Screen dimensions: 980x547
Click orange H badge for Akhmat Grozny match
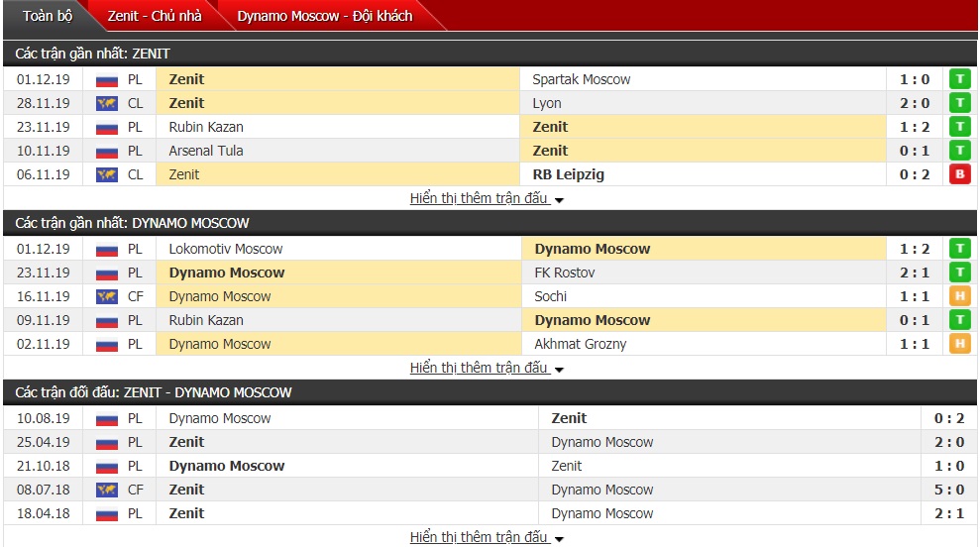[960, 344]
